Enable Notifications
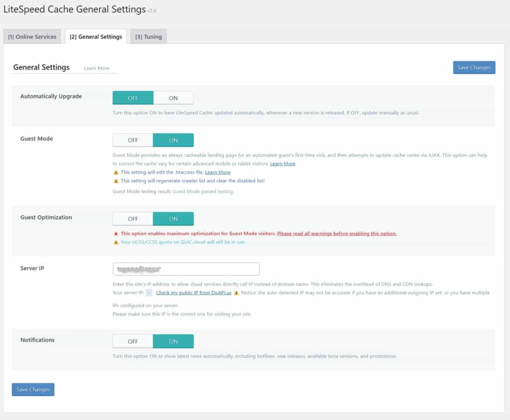The image size is (510, 420). 173,341
